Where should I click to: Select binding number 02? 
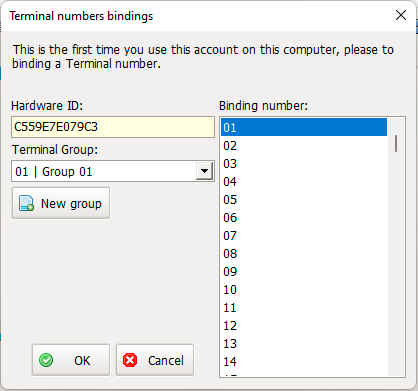coord(304,146)
